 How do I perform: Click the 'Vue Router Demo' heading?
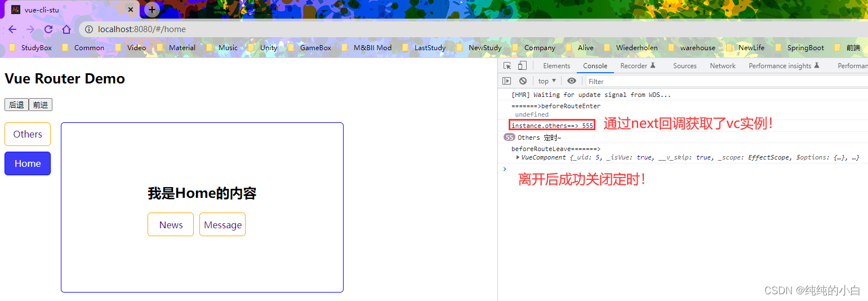coord(65,78)
